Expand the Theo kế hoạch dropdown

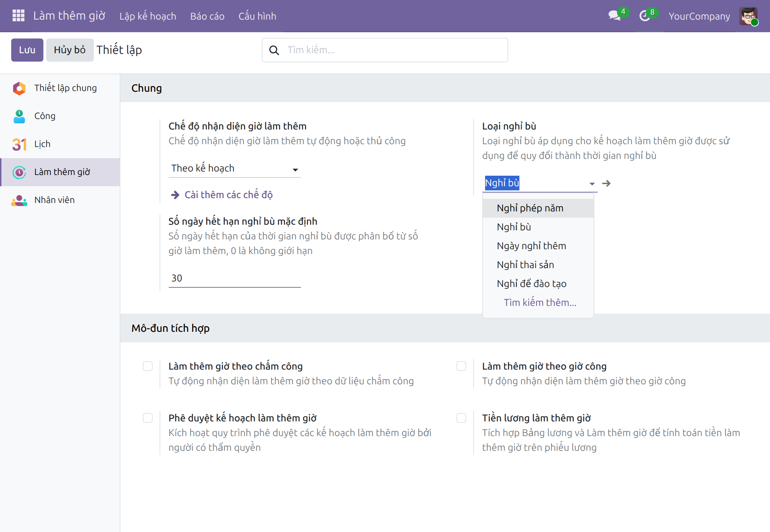234,168
